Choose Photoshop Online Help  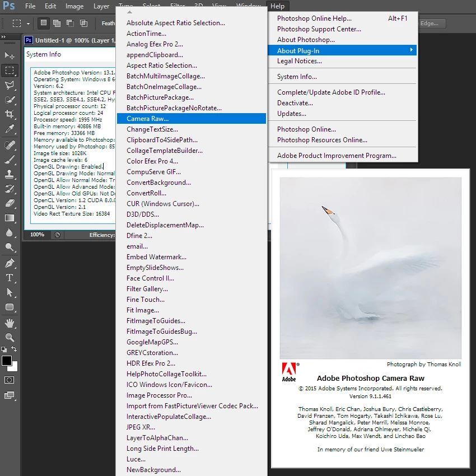click(342, 18)
